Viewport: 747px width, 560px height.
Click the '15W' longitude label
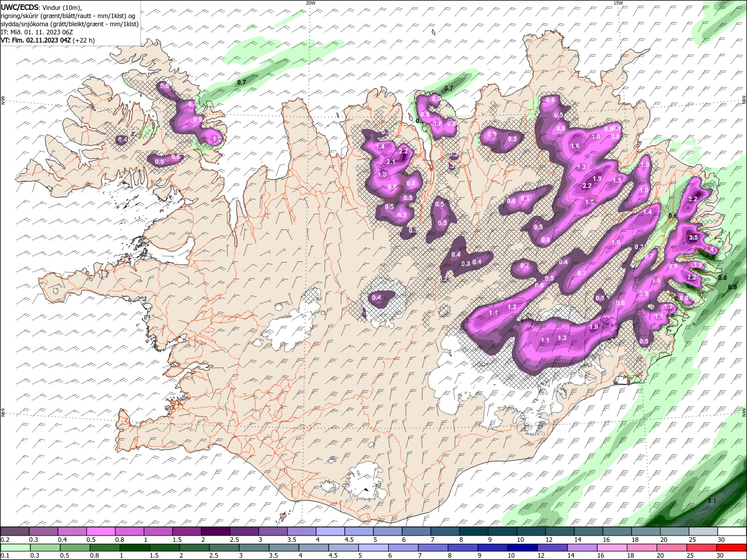617,3
